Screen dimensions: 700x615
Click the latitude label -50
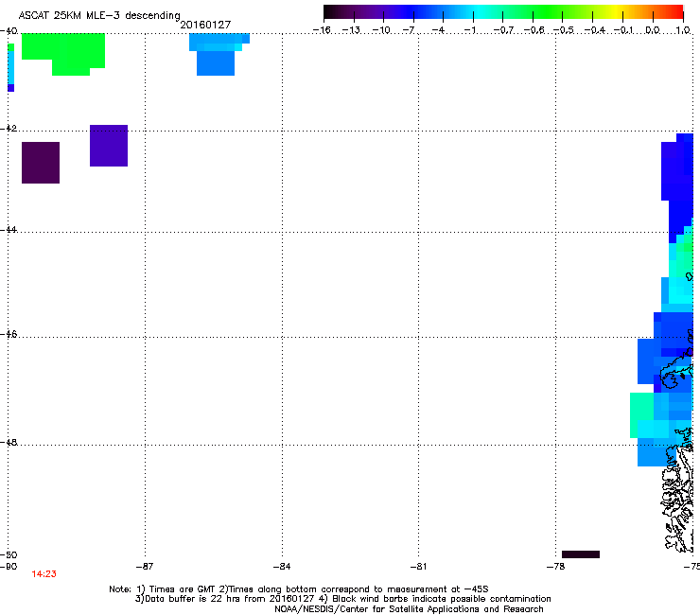coord(9,554)
